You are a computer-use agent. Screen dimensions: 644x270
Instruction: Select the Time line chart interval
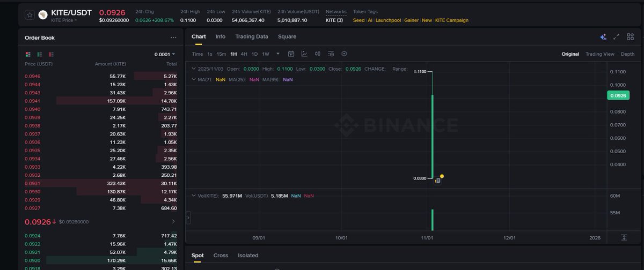tap(197, 54)
